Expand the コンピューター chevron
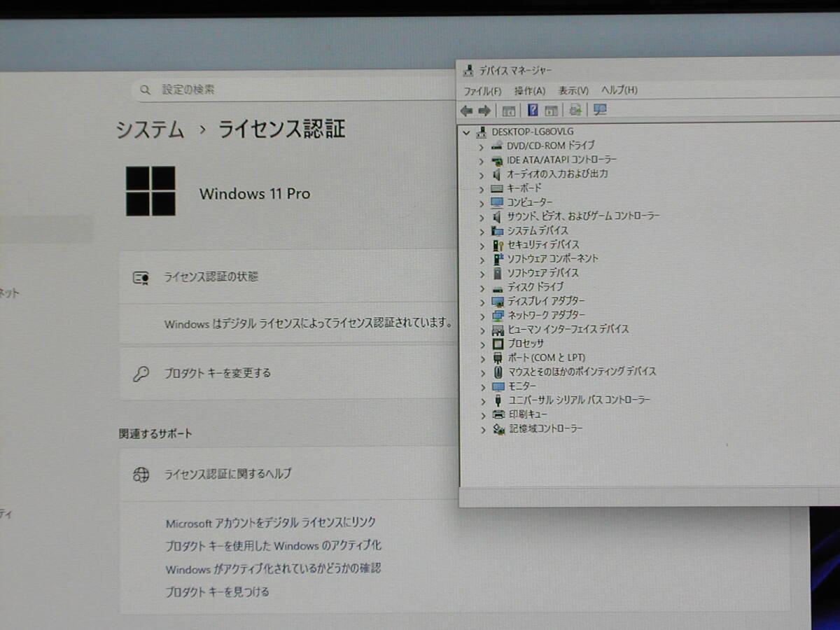Screen dimensions: 840x630 [481, 203]
